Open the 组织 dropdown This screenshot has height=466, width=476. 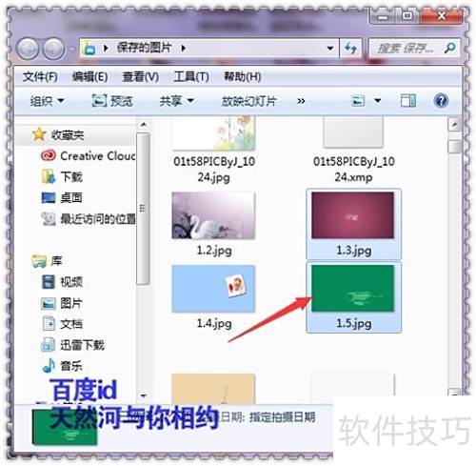tap(47, 101)
